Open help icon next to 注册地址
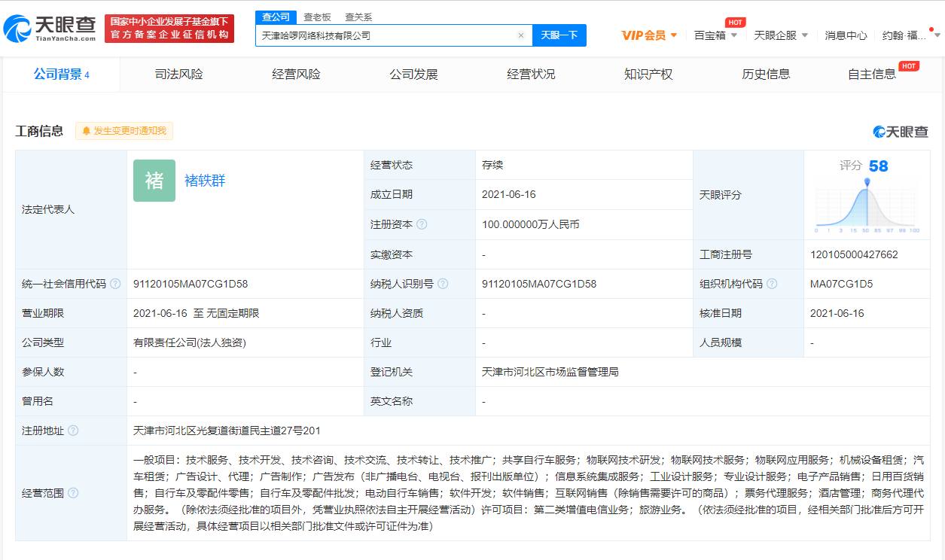Screen dimensions: 945x560 click(x=73, y=431)
